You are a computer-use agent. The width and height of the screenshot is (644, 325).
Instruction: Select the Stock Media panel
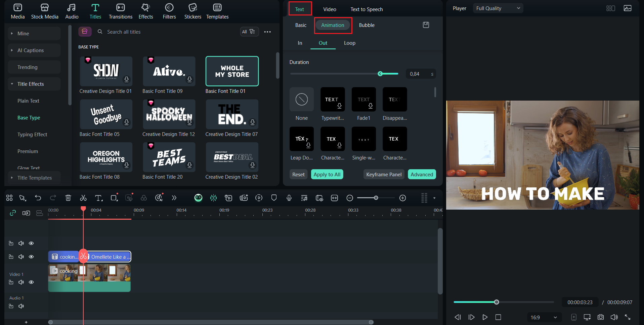tap(45, 11)
